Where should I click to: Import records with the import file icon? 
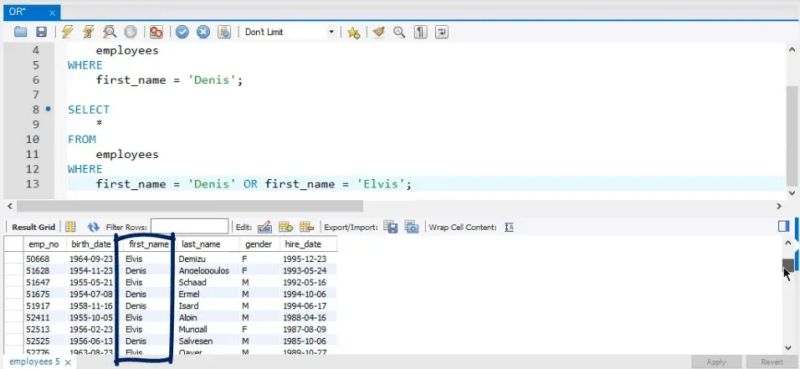pos(411,227)
